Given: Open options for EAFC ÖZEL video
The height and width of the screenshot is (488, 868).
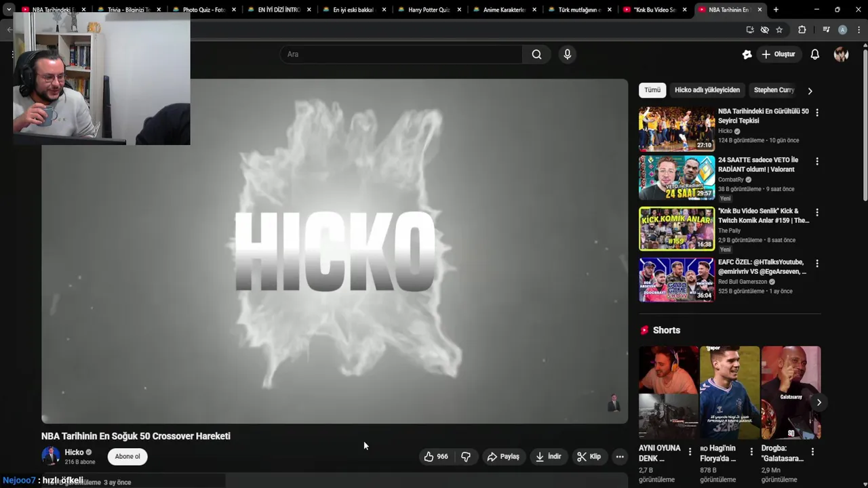Looking at the screenshot, I should (x=816, y=263).
